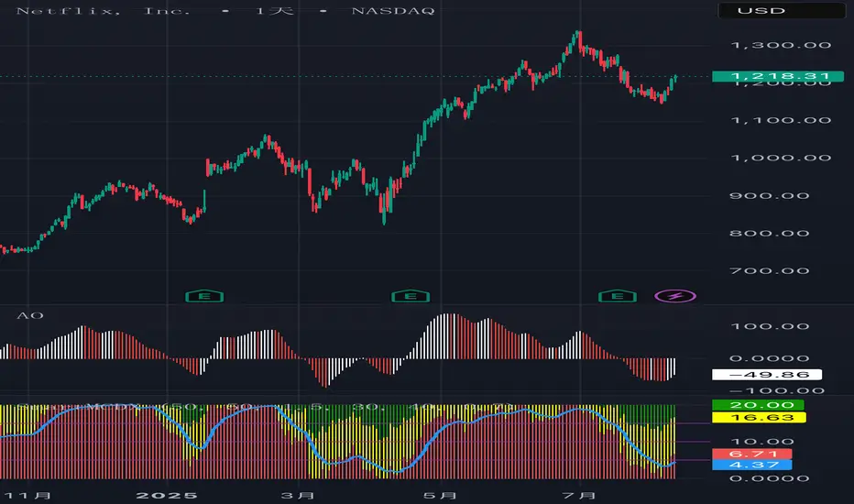
Task: Click the 1天 interval label in title
Action: pos(274,11)
